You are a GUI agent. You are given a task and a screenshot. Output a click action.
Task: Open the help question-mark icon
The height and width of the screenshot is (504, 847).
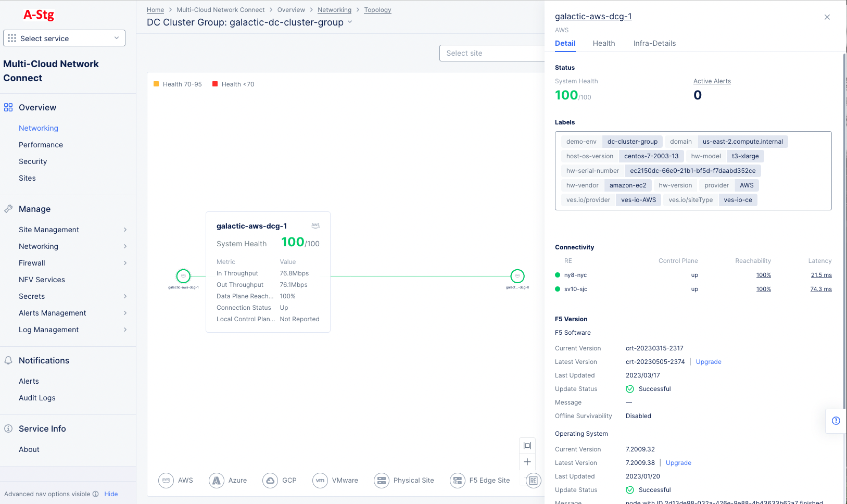coord(836,421)
